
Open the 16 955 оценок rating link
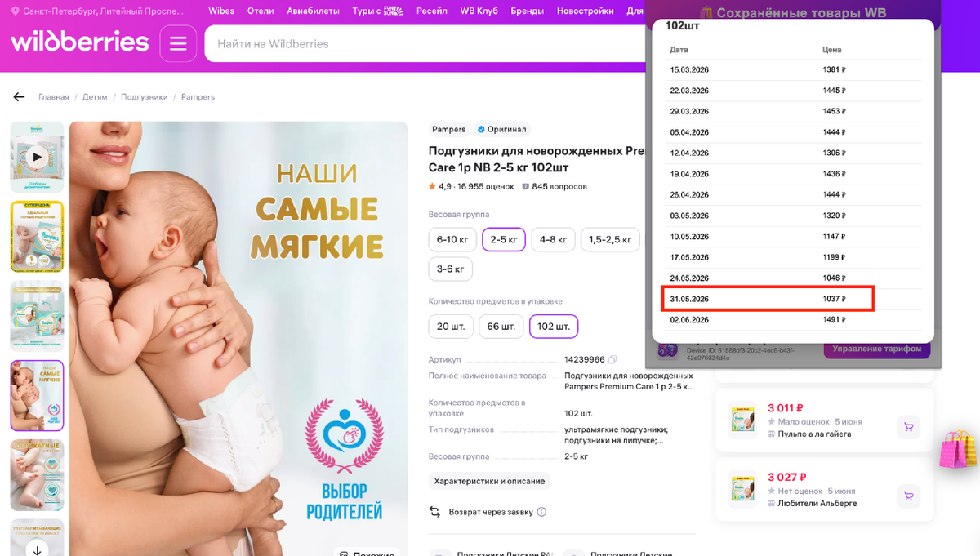(471, 186)
